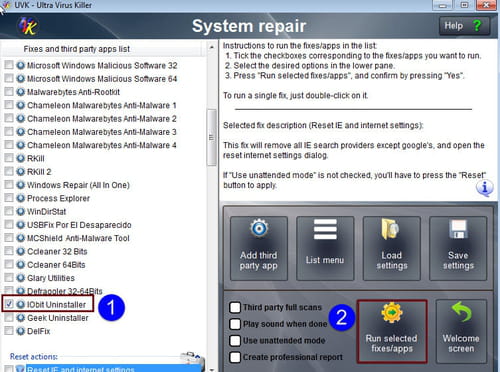Viewport: 500px width, 372px height.
Task: Click the fixes list scrollbar thumb
Action: click(x=211, y=137)
